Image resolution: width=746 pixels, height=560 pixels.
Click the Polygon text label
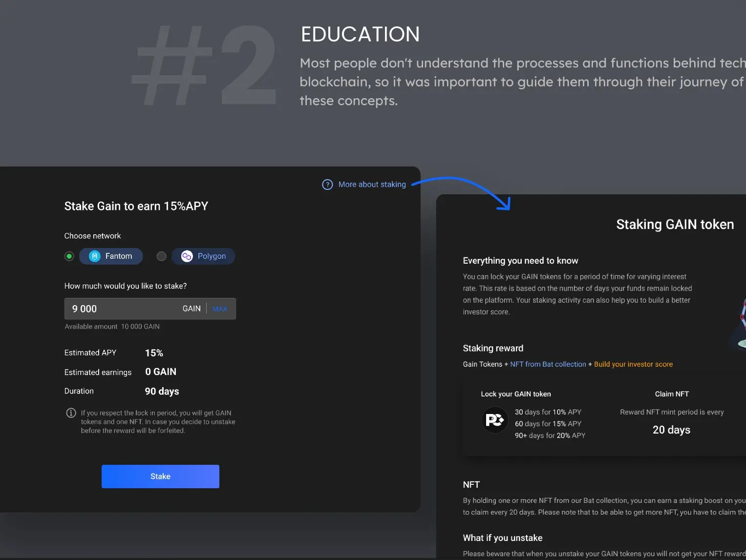(212, 256)
